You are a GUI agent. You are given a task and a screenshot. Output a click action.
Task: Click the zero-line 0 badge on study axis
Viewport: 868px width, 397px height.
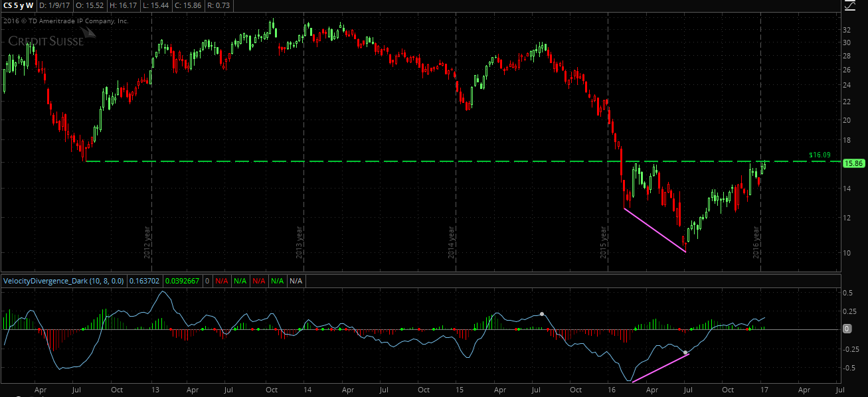[847, 329]
